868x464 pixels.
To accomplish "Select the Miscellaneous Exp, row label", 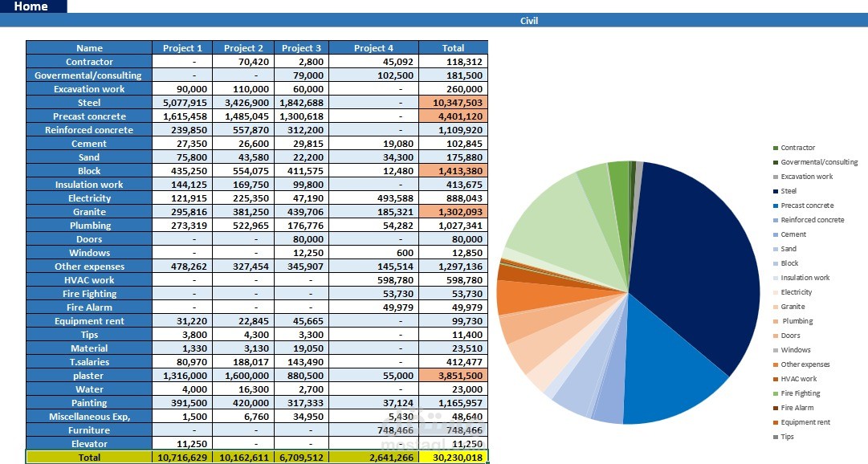I will [89, 417].
